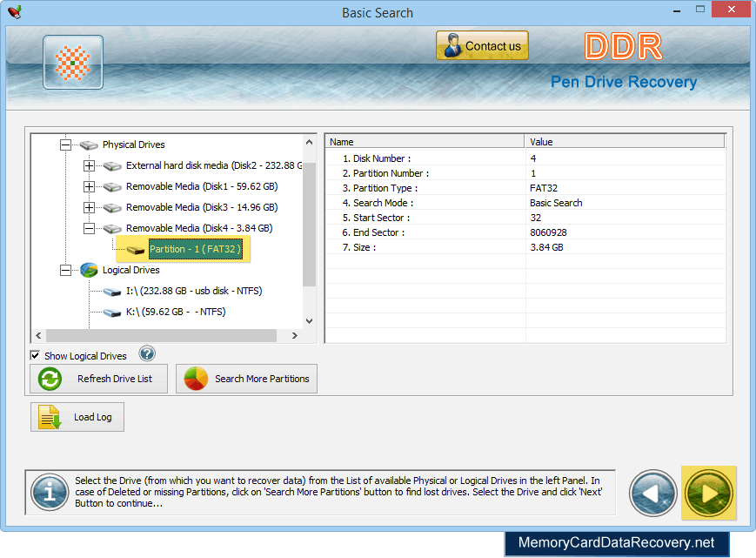Click the Logical Drives globe icon
This screenshot has height=558, width=756.
coord(89,270)
